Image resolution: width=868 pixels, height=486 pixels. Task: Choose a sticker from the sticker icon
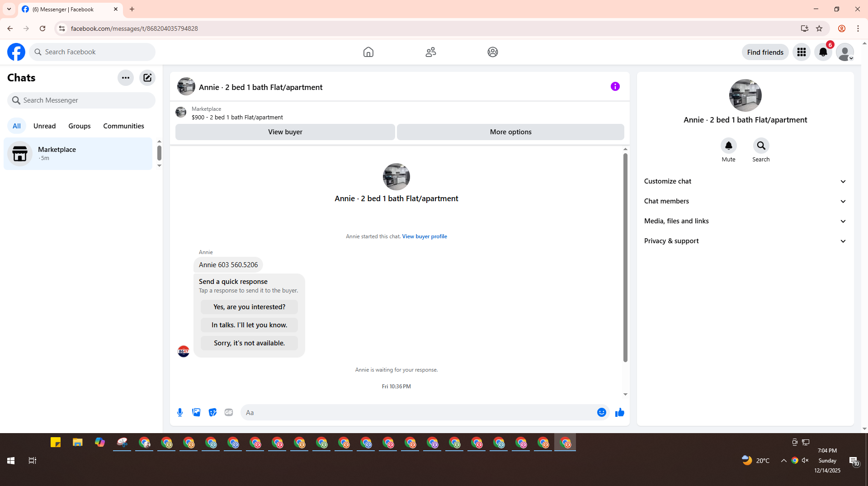(x=212, y=412)
